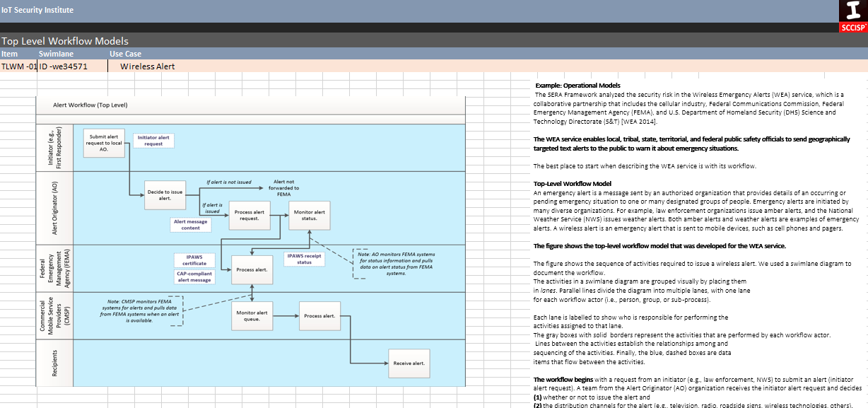Select the 'Use Case' column header
The width and height of the screenshot is (868, 408).
pyautogui.click(x=125, y=54)
